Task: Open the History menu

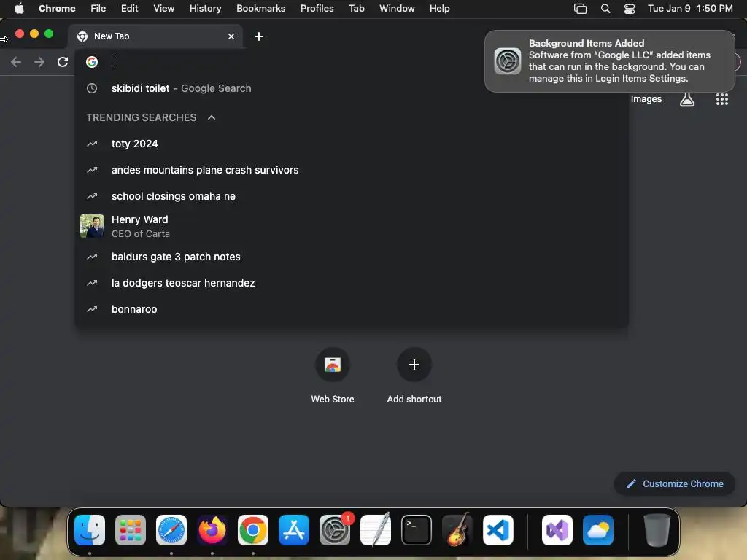Action: (x=205, y=9)
